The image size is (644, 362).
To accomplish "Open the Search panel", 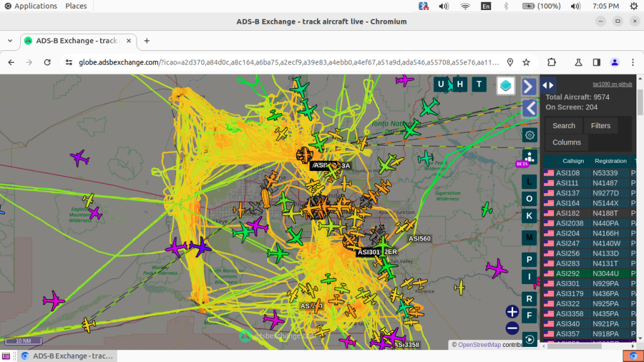I will [563, 126].
